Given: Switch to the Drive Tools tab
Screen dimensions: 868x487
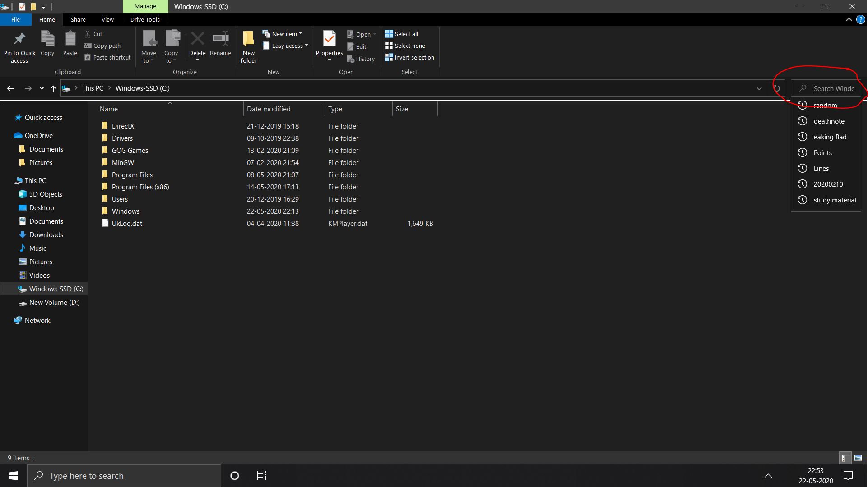Looking at the screenshot, I should [x=145, y=19].
